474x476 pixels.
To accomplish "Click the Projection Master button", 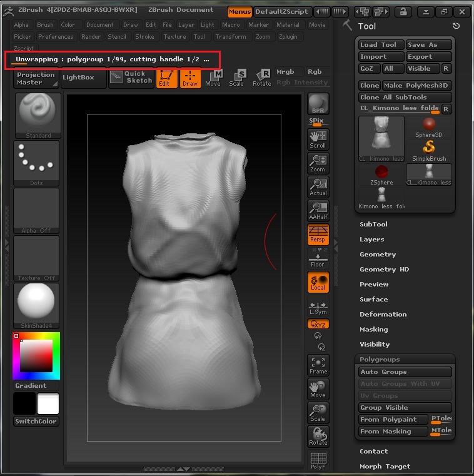I will 36,78.
